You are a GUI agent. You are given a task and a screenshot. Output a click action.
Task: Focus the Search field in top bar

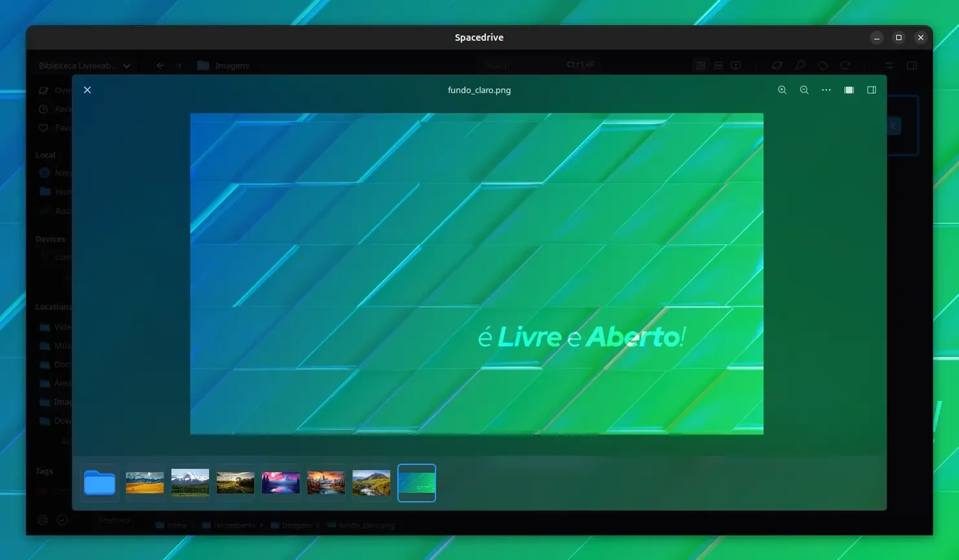click(539, 65)
